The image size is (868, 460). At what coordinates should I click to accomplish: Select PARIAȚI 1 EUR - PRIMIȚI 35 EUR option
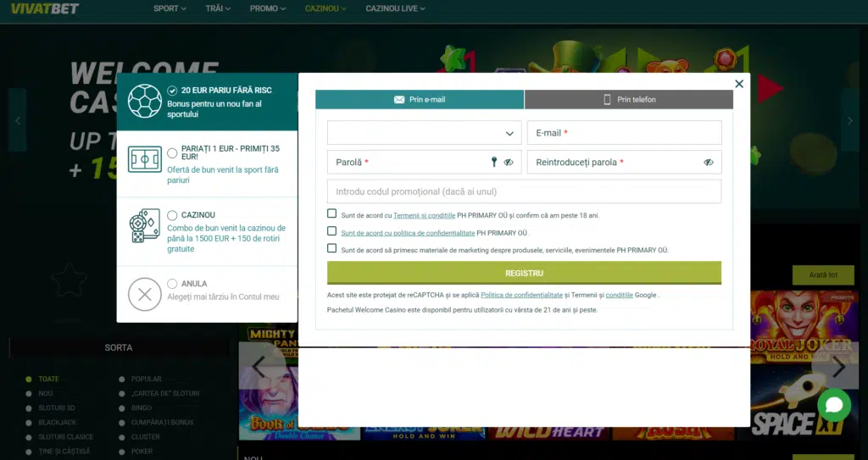coord(172,152)
